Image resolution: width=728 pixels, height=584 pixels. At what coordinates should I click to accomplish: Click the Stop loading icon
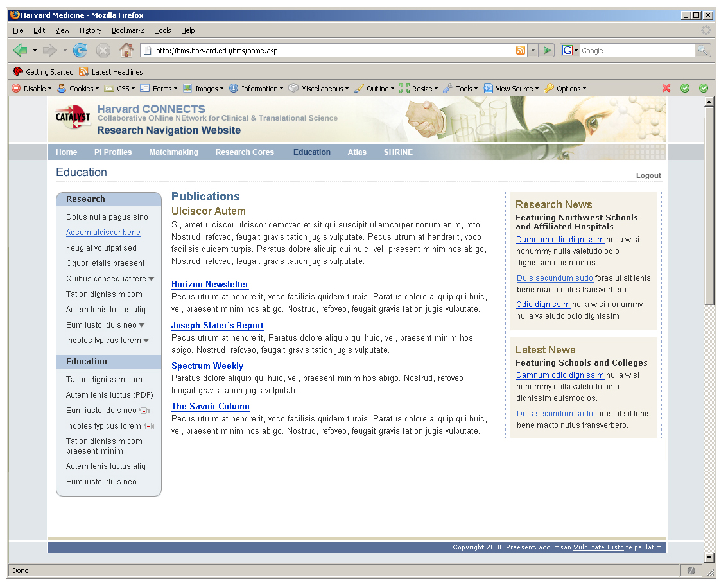pos(103,50)
